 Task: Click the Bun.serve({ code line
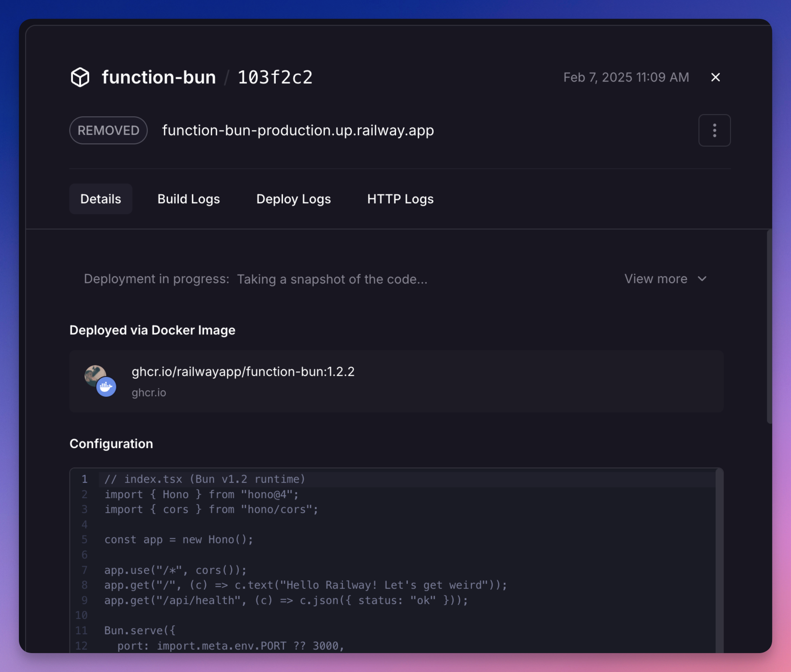pyautogui.click(x=140, y=631)
